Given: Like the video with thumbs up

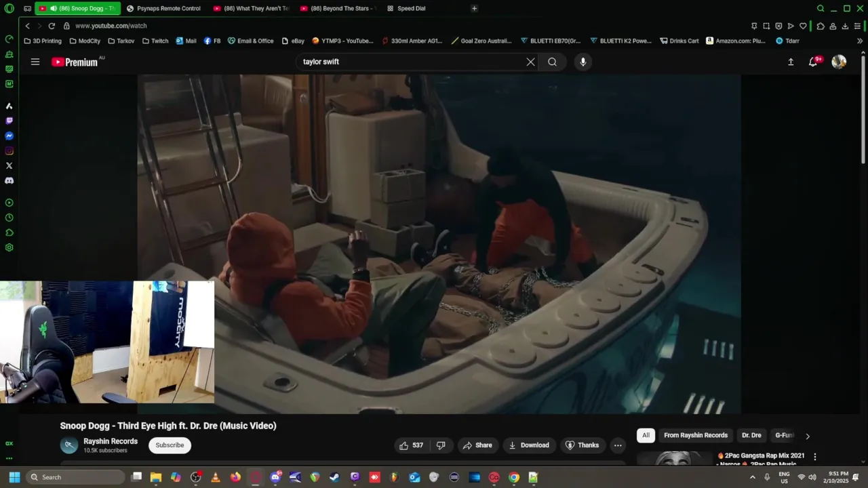Looking at the screenshot, I should pyautogui.click(x=410, y=445).
